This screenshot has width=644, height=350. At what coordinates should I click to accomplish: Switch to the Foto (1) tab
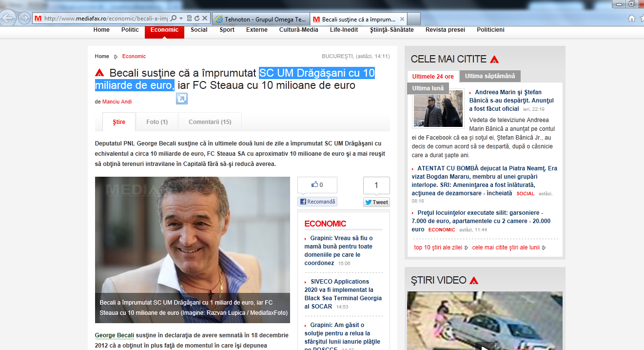click(x=157, y=122)
